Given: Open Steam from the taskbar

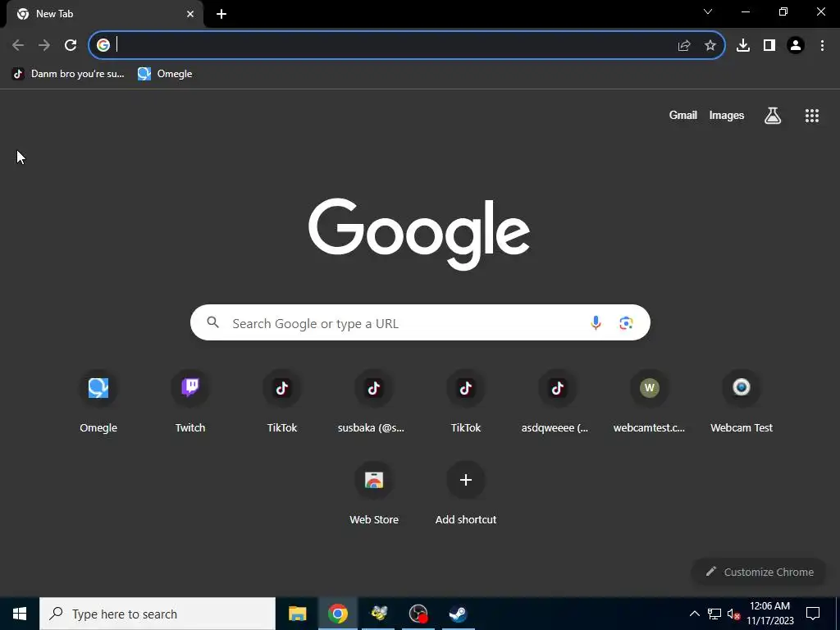Looking at the screenshot, I should (458, 614).
